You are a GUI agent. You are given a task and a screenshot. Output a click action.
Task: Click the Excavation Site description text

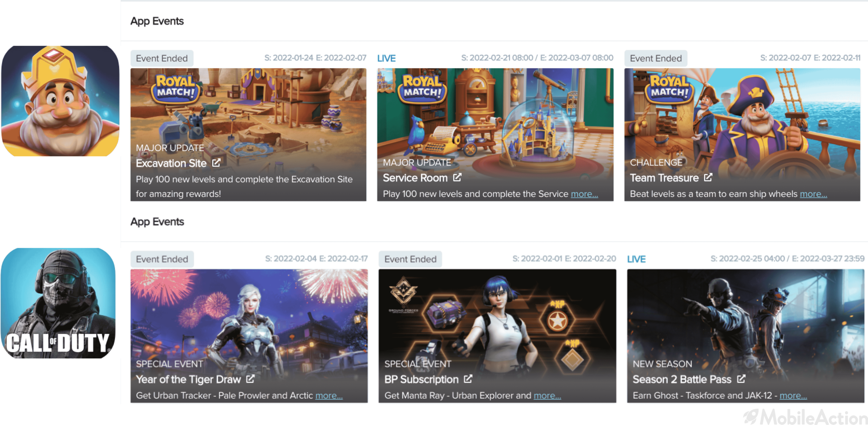point(244,186)
